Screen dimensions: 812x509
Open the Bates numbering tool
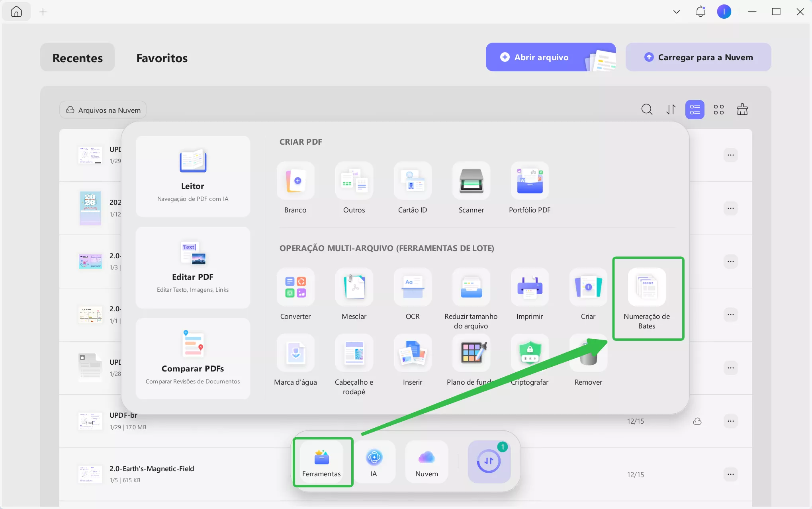(647, 288)
